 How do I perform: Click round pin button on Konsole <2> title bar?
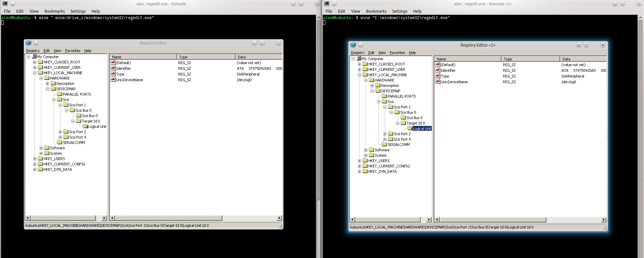pos(334,4)
